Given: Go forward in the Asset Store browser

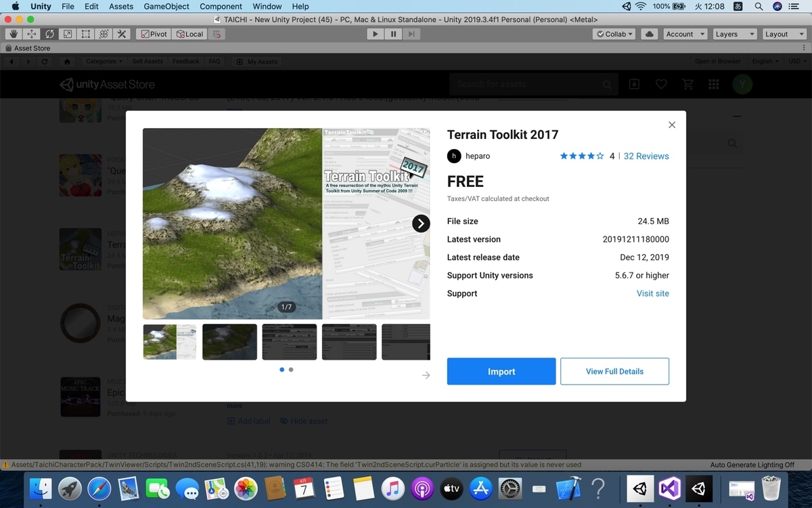Looking at the screenshot, I should pyautogui.click(x=28, y=61).
